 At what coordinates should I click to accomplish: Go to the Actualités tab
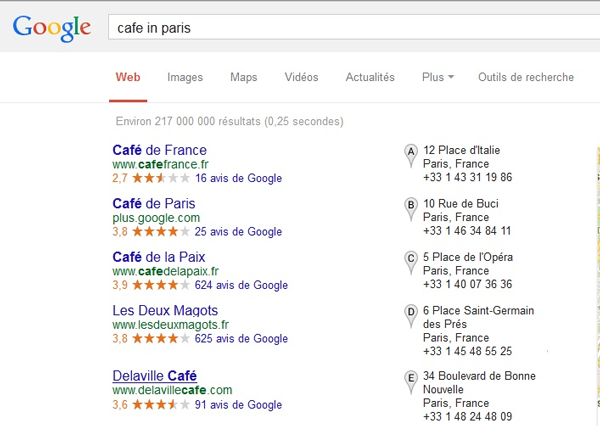point(370,77)
